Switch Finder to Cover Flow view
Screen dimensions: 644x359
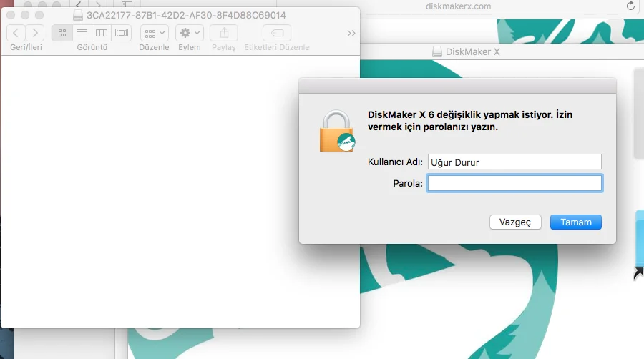coord(122,33)
